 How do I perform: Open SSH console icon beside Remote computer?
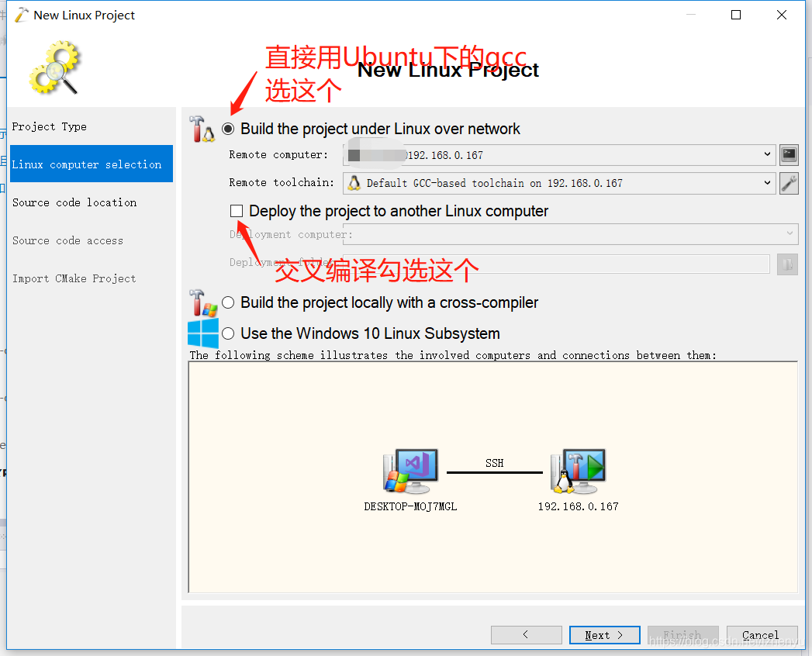click(789, 155)
